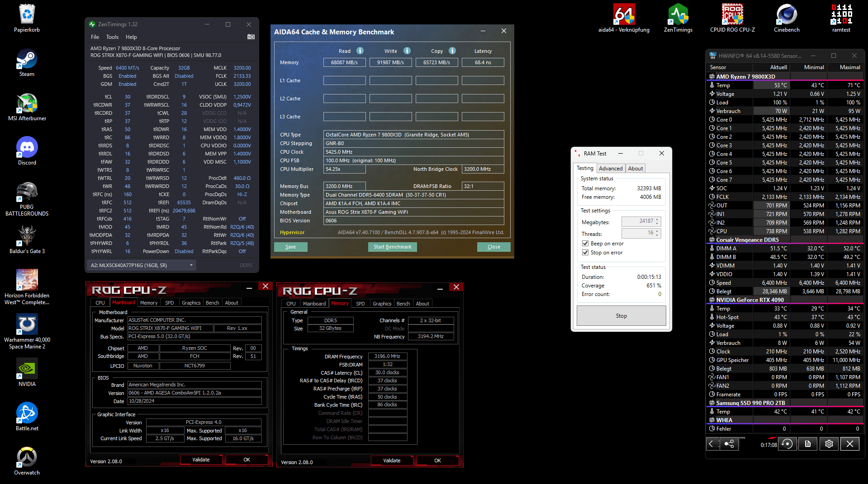Open SPD tab in the CPU-Z Mainboard window

pyautogui.click(x=170, y=303)
